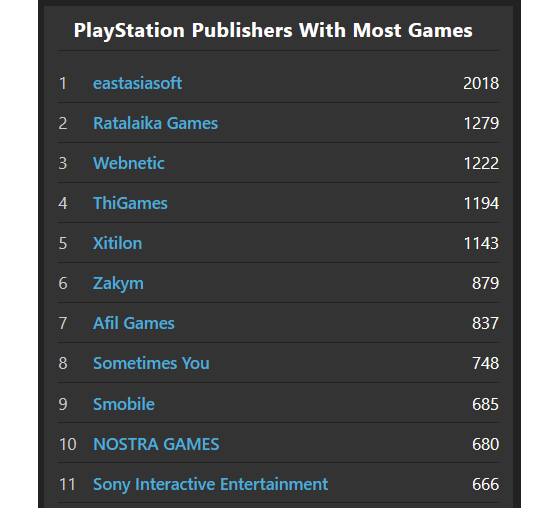Click the PlayStation Publishers With Most Games heading
Image resolution: width=559 pixels, height=508 pixels.
tap(273, 30)
